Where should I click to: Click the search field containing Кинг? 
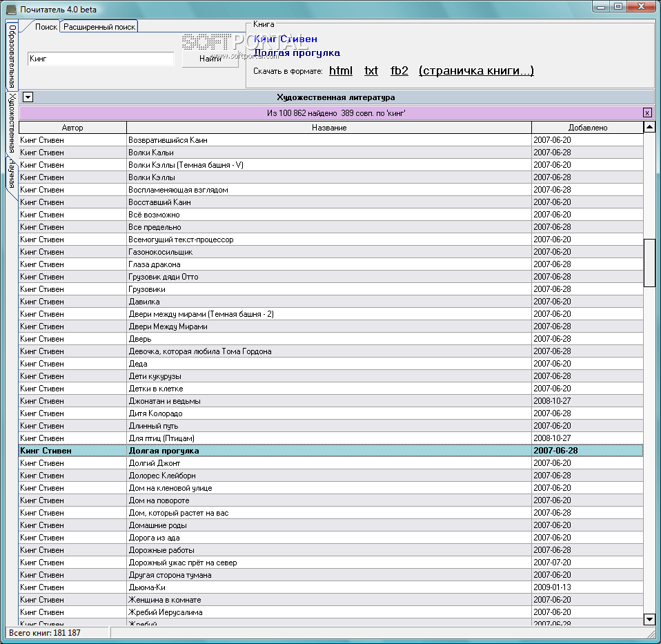tap(101, 59)
